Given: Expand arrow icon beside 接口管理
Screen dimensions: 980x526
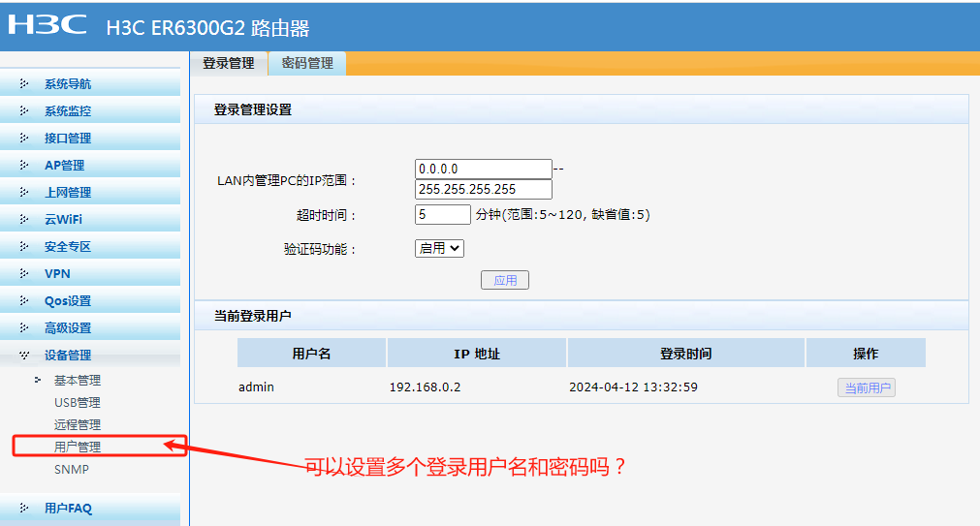Looking at the screenshot, I should [24, 139].
